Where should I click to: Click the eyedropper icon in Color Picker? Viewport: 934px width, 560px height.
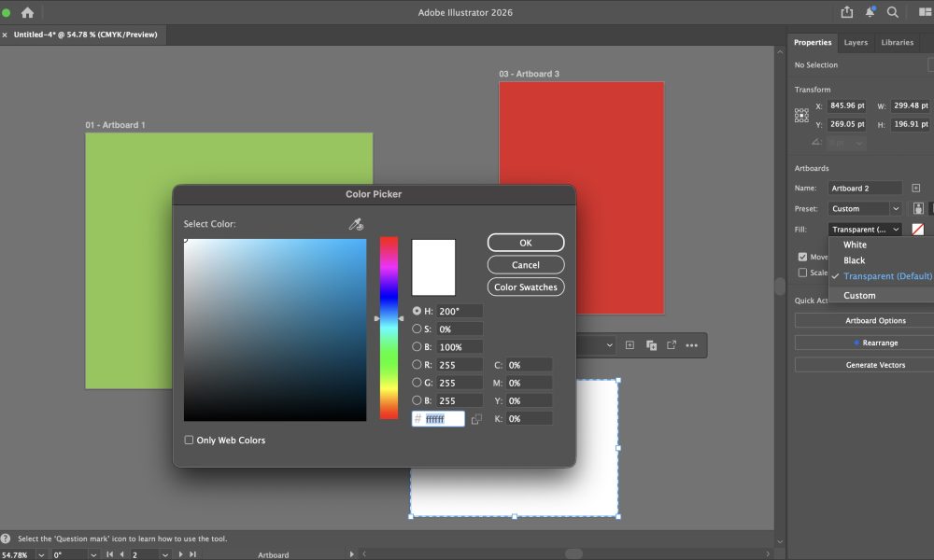(x=355, y=224)
